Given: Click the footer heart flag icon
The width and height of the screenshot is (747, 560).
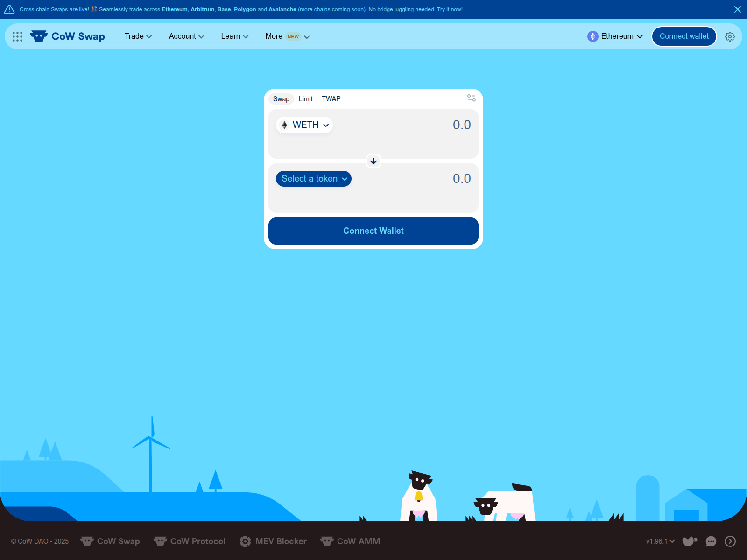Looking at the screenshot, I should pos(690,541).
